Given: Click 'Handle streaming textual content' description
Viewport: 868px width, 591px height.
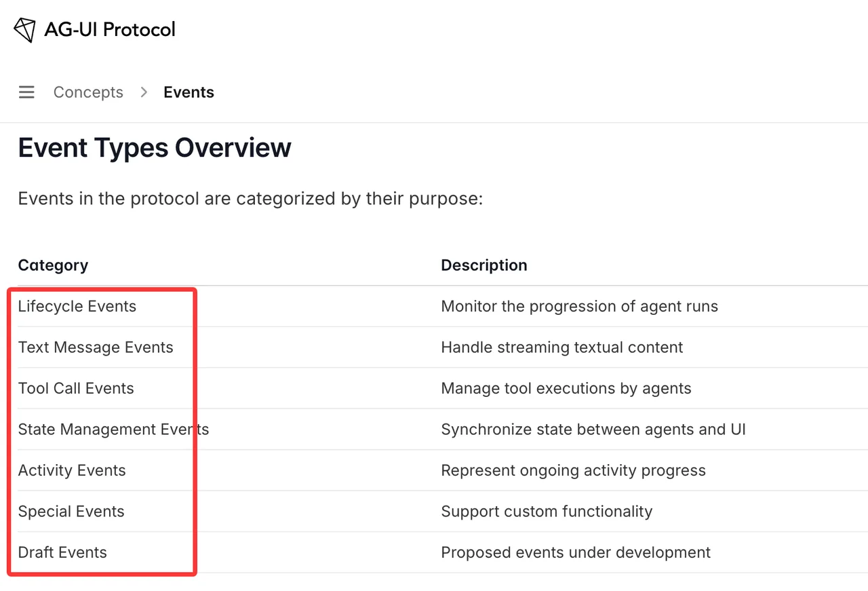Looking at the screenshot, I should [562, 347].
